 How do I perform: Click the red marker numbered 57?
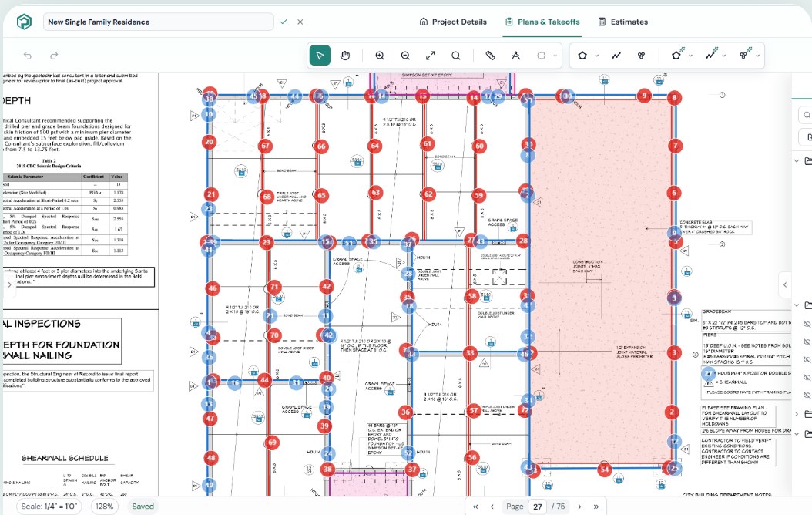[473, 410]
